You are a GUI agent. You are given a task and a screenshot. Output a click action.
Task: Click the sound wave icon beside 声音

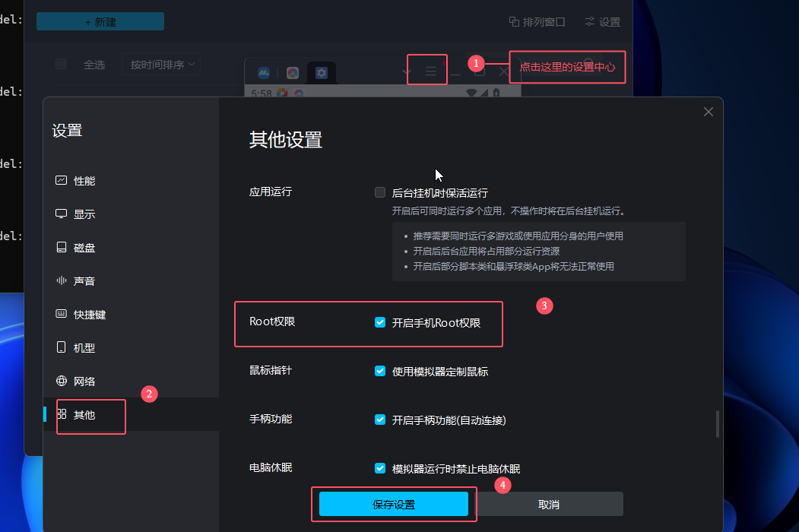[61, 280]
